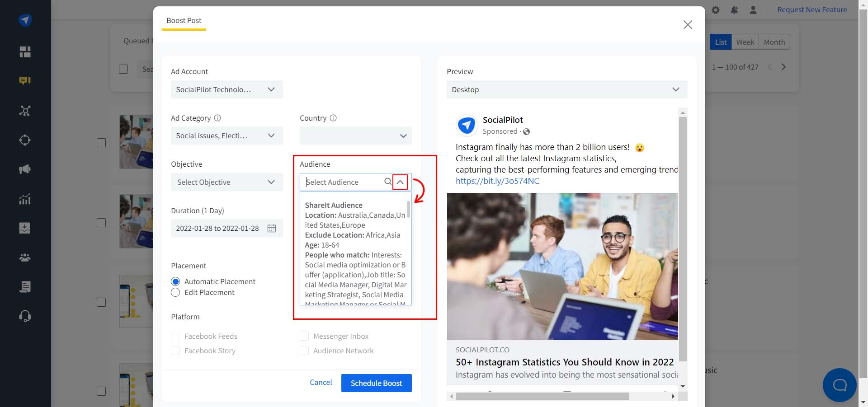Click the preview horizontal scrollbar
The image size is (868, 407).
coord(542,397)
